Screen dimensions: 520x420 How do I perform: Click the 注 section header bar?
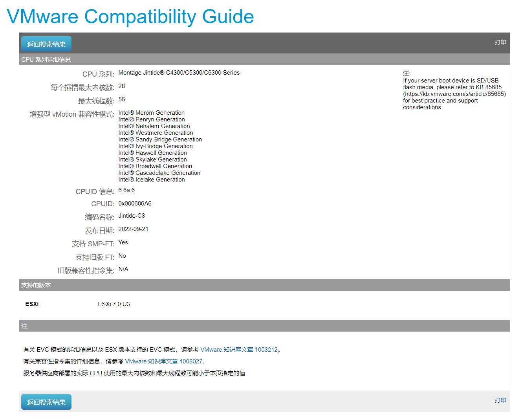click(24, 326)
